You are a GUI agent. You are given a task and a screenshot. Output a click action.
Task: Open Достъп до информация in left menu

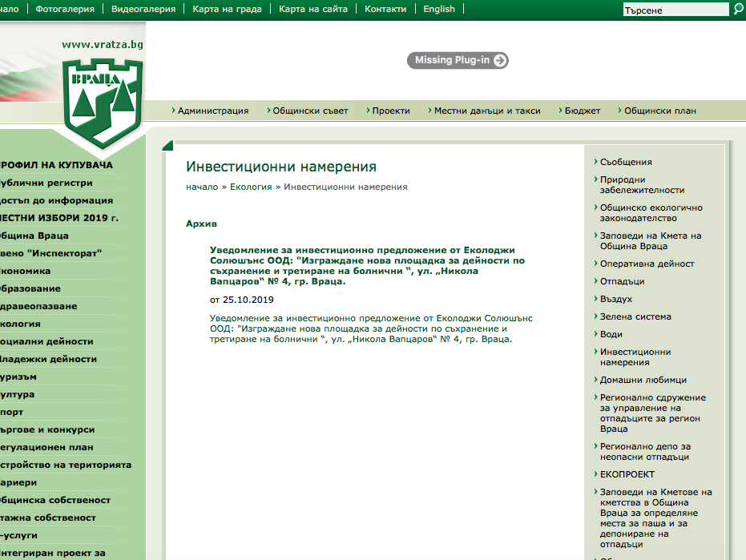pyautogui.click(x=56, y=200)
